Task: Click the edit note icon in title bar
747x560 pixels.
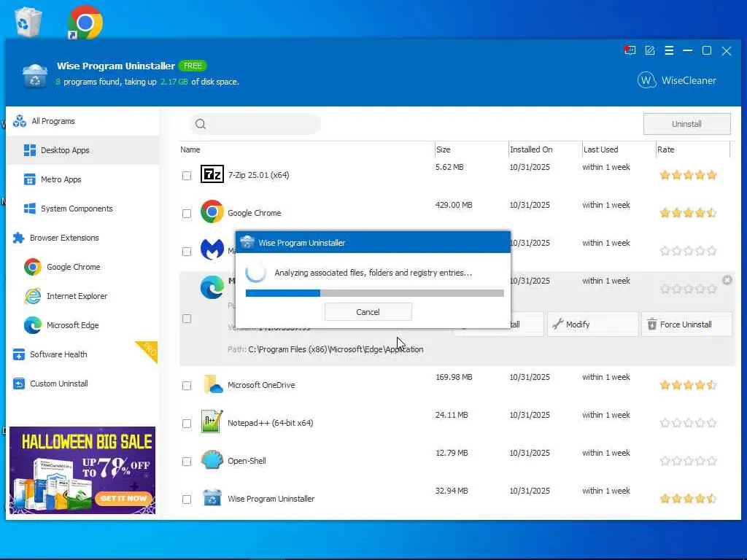Action: pyautogui.click(x=650, y=50)
